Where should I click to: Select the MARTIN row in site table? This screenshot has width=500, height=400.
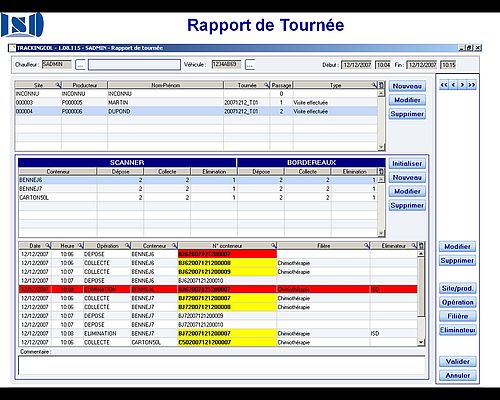coord(196,102)
